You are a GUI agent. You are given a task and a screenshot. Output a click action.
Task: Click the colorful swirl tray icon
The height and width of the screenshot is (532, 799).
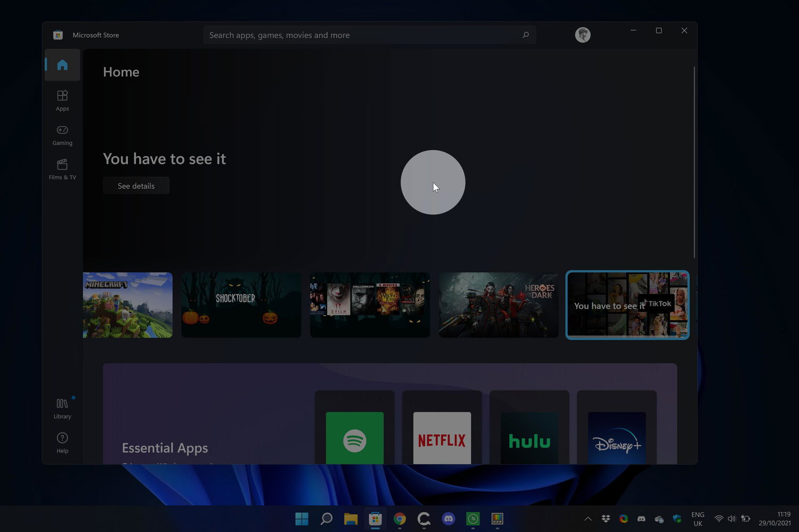pos(624,519)
